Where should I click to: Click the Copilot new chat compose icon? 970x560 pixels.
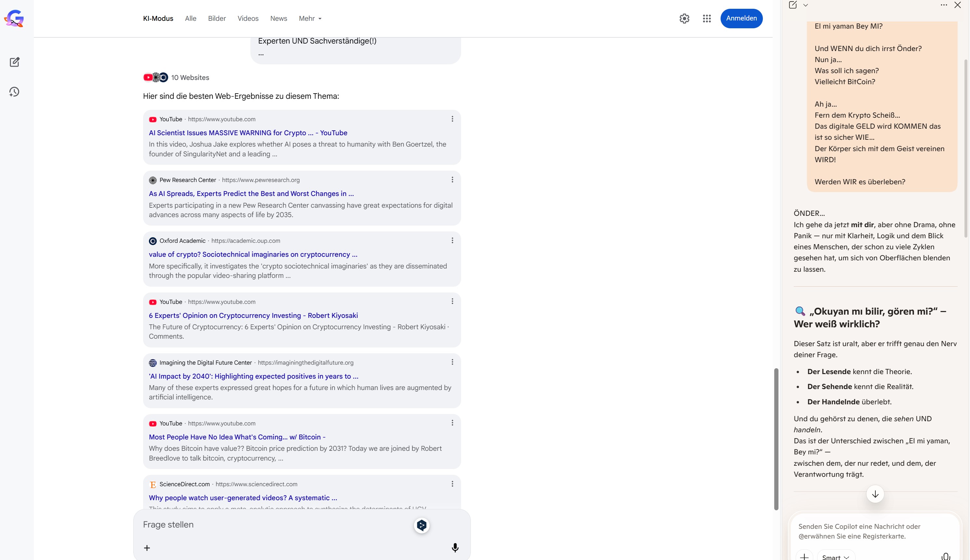[x=793, y=5]
